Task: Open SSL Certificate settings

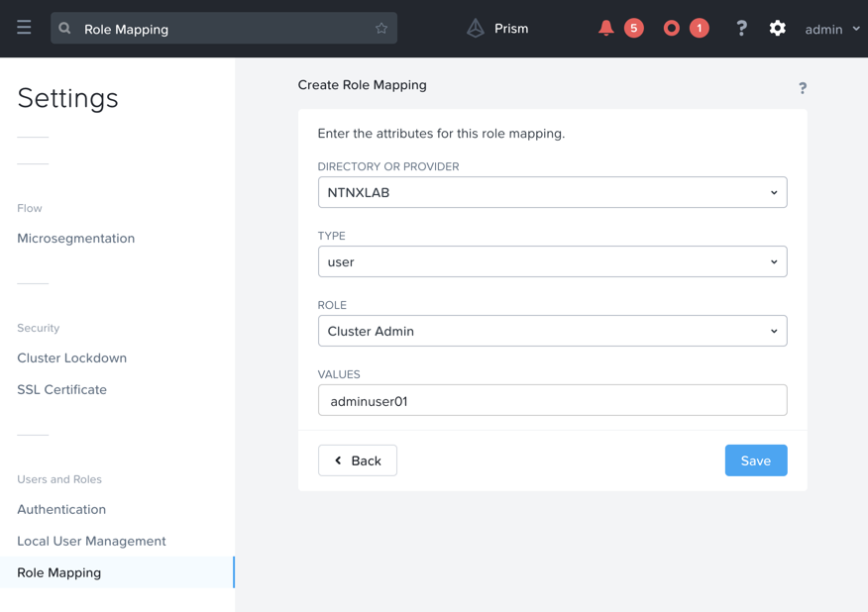Action: click(x=62, y=389)
